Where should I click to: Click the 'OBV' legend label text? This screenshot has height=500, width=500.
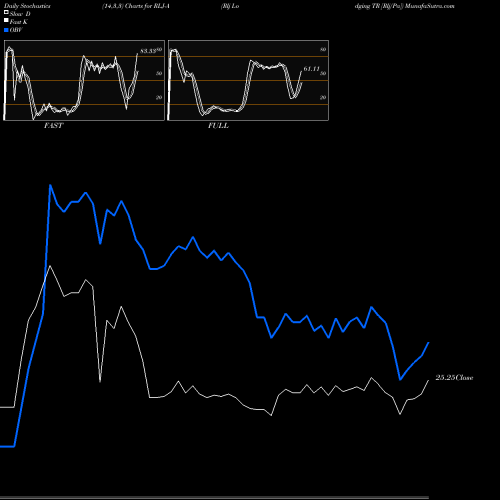(16, 30)
